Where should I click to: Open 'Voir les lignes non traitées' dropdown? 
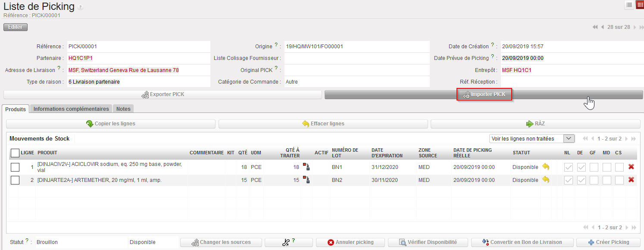tap(532, 138)
